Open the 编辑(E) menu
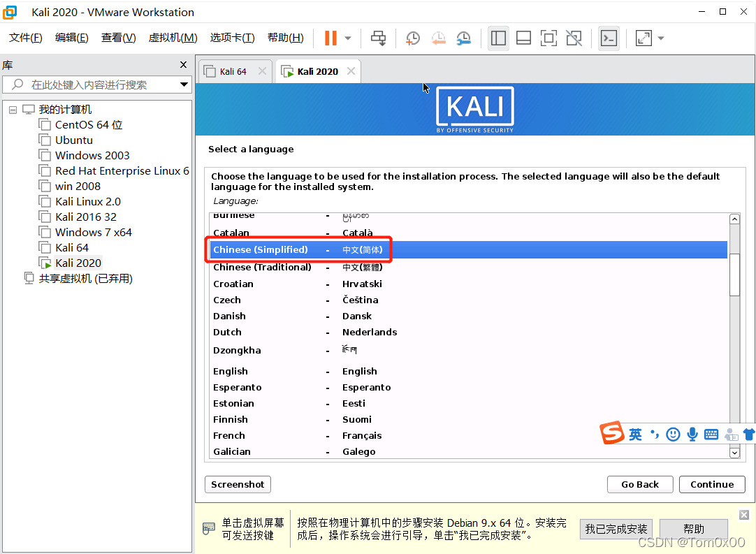The image size is (756, 554). pyautogui.click(x=72, y=38)
